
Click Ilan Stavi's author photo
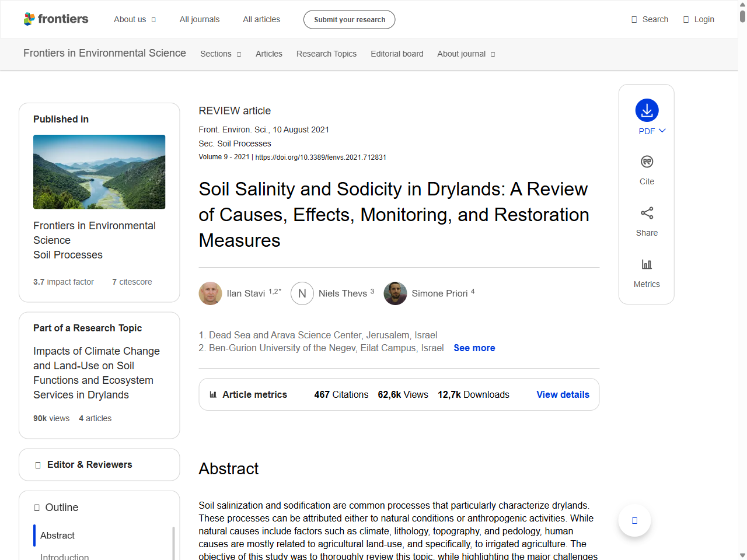point(210,293)
